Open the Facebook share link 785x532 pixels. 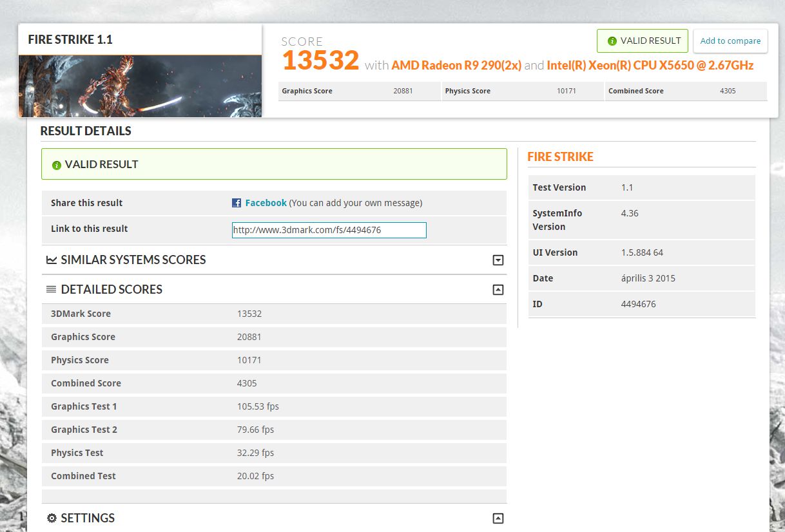coord(266,203)
